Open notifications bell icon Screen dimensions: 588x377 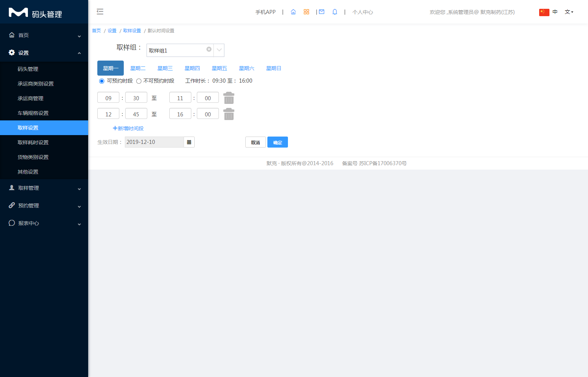click(x=335, y=12)
